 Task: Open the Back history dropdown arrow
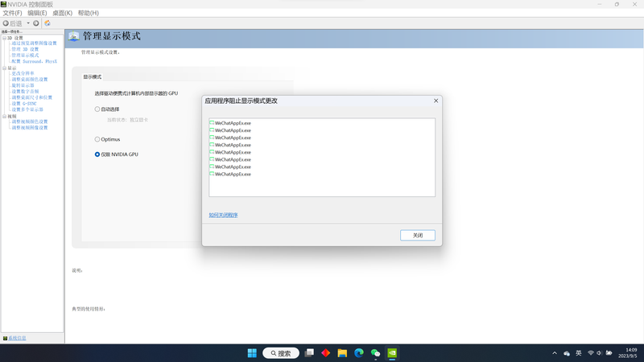click(28, 23)
